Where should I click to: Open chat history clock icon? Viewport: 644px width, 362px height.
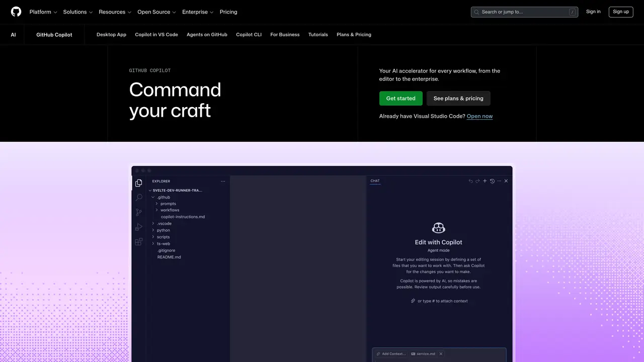(492, 181)
